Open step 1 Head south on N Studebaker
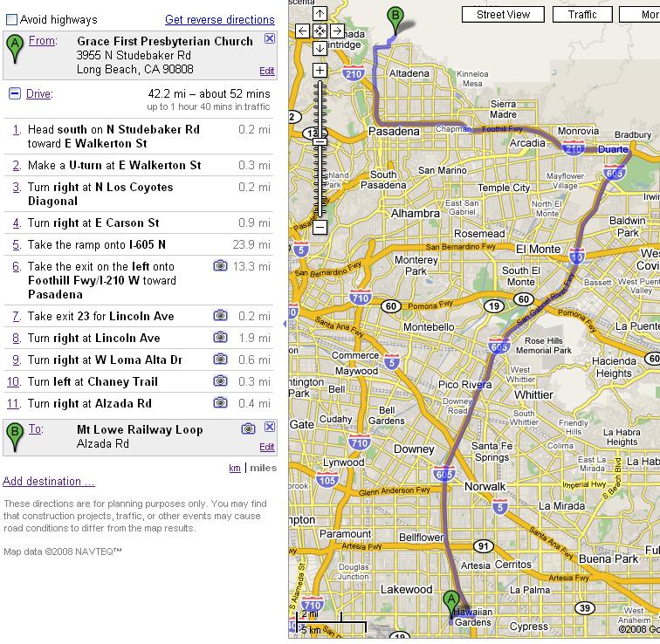This screenshot has width=660, height=644. click(x=139, y=136)
